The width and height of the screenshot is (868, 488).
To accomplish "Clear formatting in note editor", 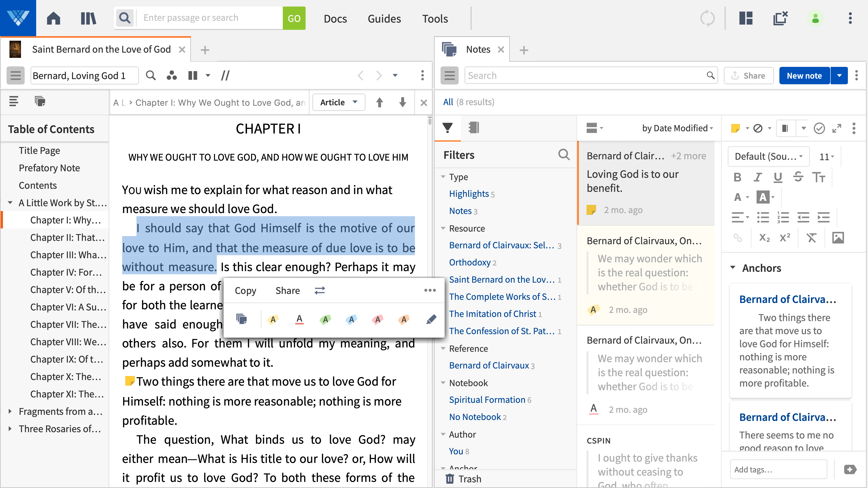I will pyautogui.click(x=811, y=238).
